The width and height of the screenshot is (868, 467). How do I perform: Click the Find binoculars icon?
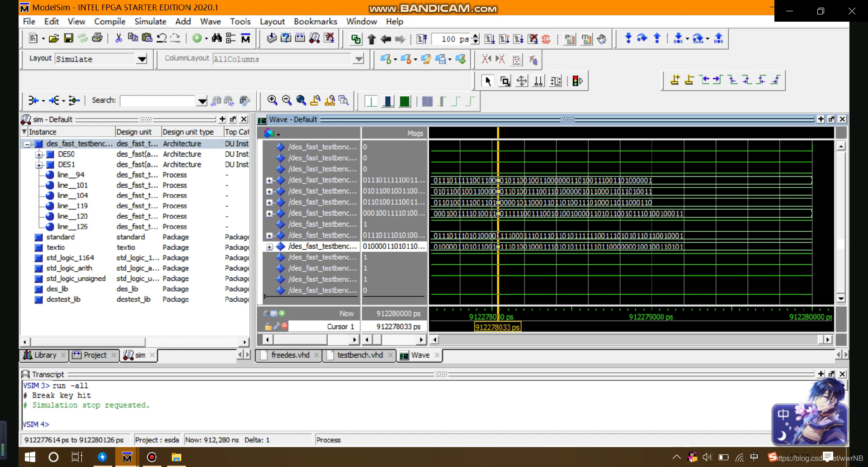click(217, 38)
